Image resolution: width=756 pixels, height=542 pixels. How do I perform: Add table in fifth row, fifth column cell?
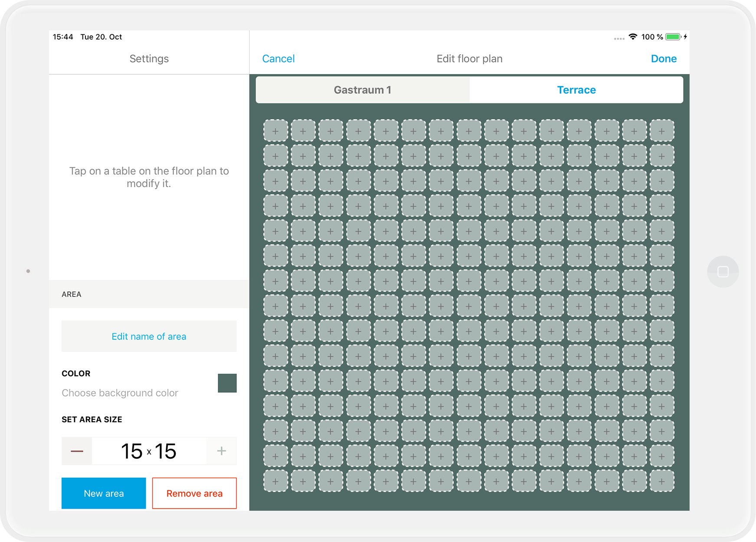[x=386, y=231]
